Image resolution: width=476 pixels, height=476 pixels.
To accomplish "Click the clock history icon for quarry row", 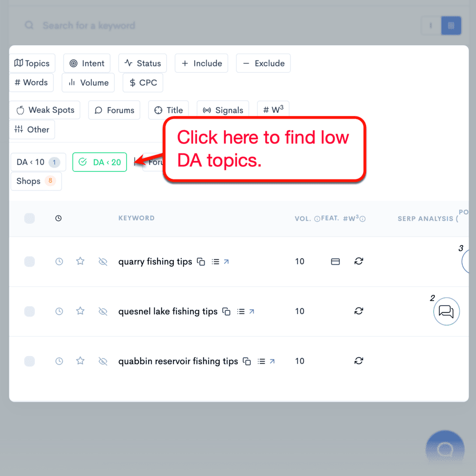I will coord(59,261).
